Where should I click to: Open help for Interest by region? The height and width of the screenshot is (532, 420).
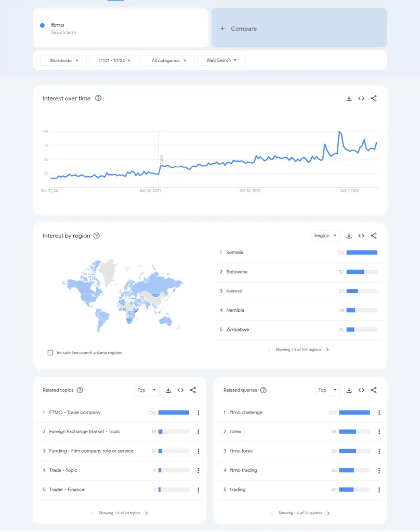click(x=97, y=235)
